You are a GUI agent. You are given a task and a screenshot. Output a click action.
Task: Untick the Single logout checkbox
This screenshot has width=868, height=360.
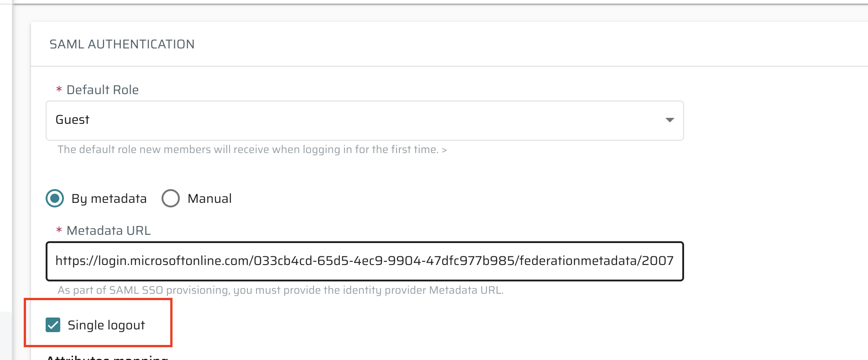53,325
